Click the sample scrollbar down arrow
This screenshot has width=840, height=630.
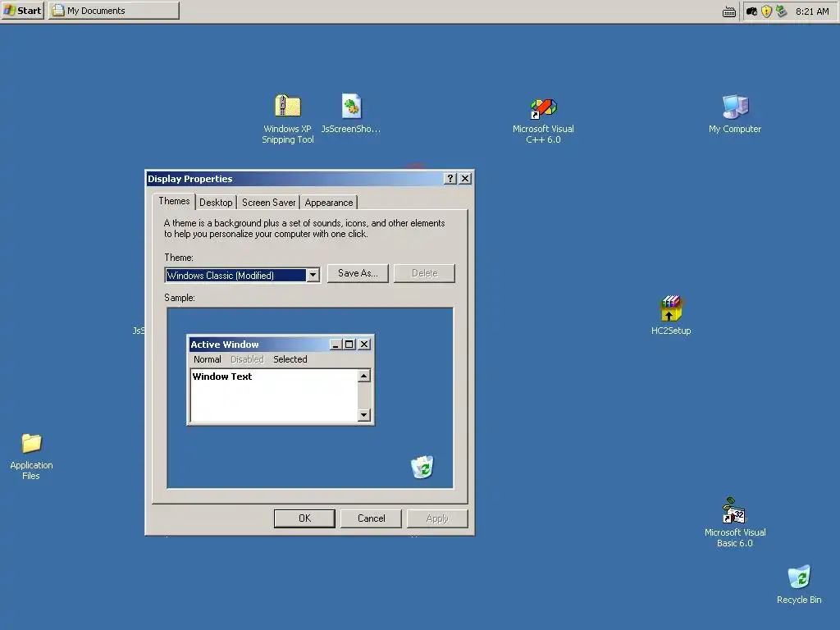click(364, 414)
